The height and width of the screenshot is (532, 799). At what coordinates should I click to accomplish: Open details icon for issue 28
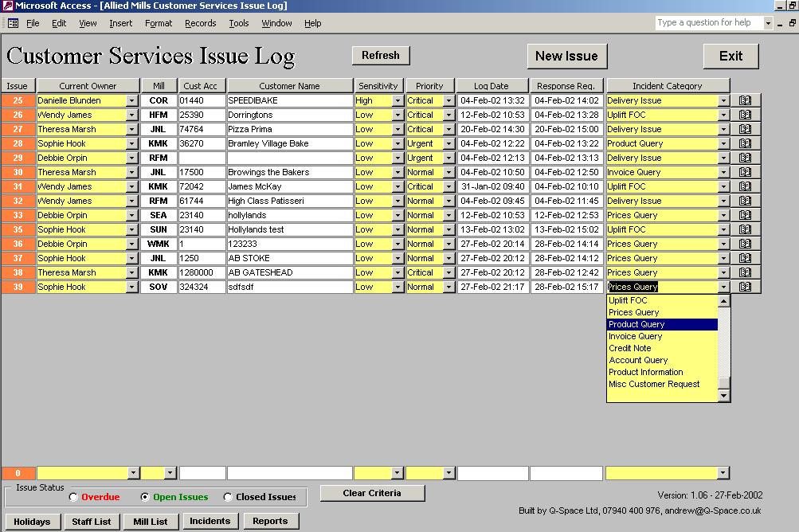click(746, 143)
